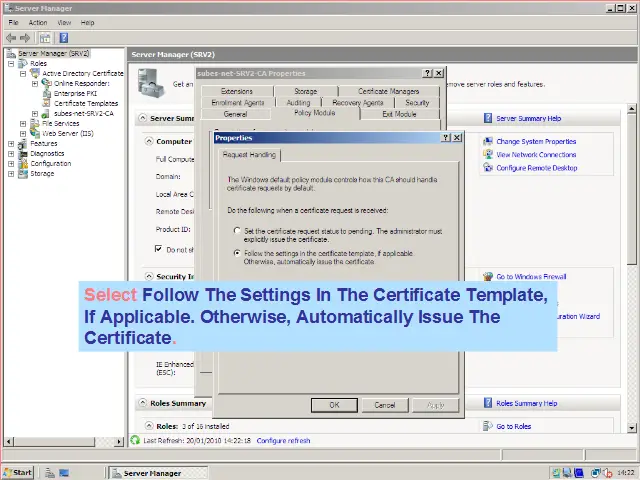Click the blue Help toolbar icon
Screen dimensions: 640x480
coord(64,38)
